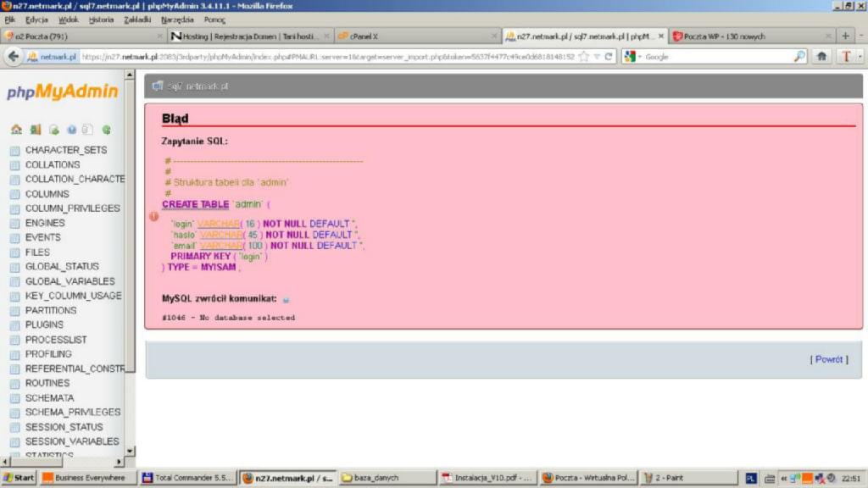Go to the Firefox home page icon

(821, 57)
